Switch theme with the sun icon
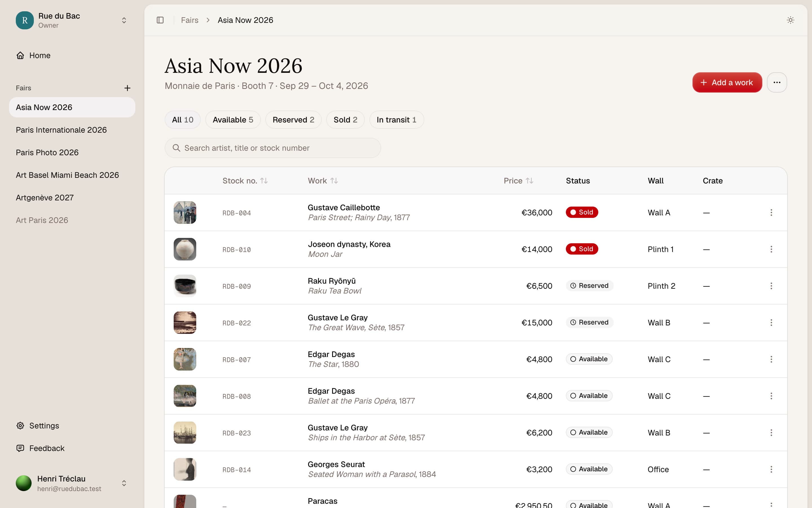This screenshot has width=812, height=508. pyautogui.click(x=790, y=20)
